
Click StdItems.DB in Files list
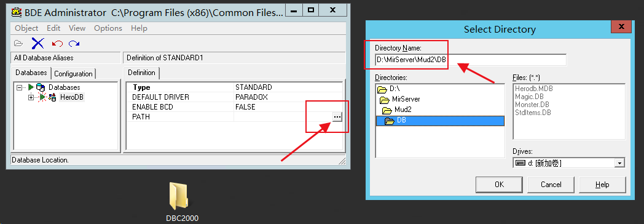tap(533, 112)
